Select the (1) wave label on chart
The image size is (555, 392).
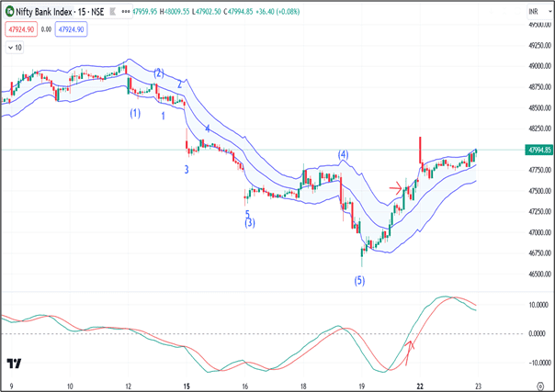135,114
